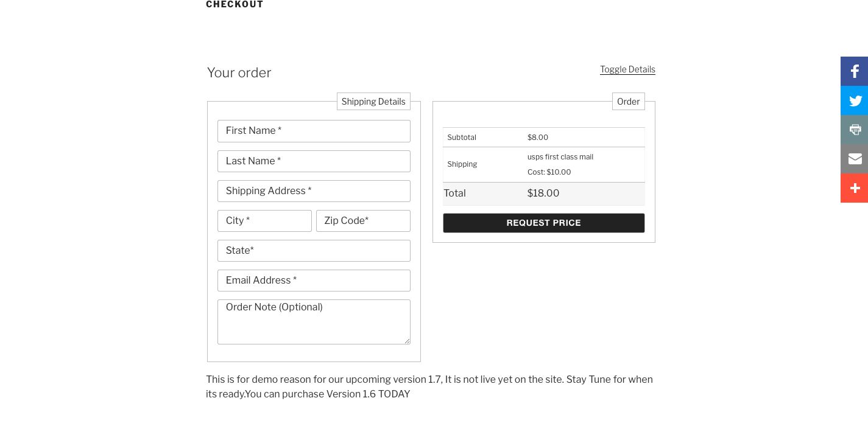This screenshot has width=868, height=426.
Task: Select the Email Address field
Action: (x=314, y=281)
